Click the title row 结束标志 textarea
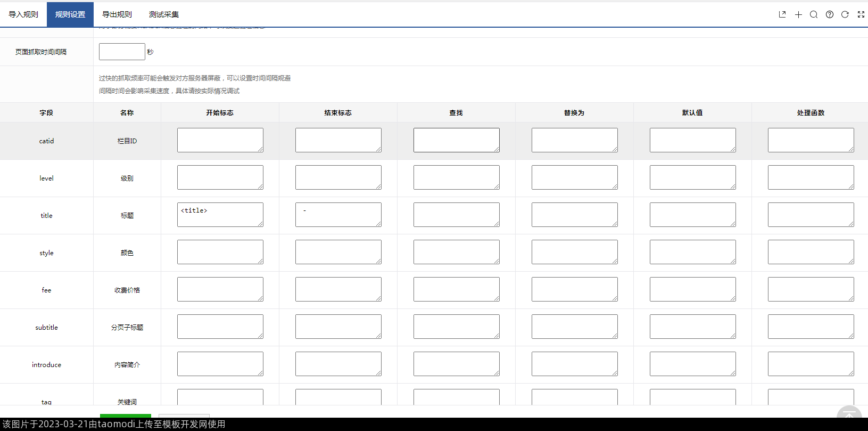The width and height of the screenshot is (868, 431). [338, 215]
